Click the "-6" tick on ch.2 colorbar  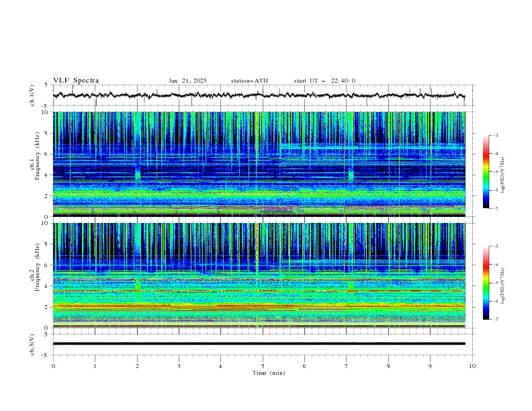(x=495, y=301)
